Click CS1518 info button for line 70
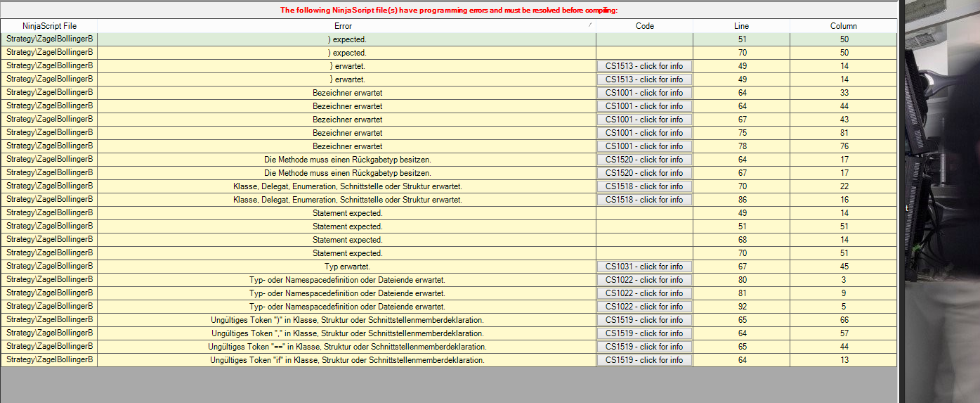The height and width of the screenshot is (403, 980). click(644, 186)
